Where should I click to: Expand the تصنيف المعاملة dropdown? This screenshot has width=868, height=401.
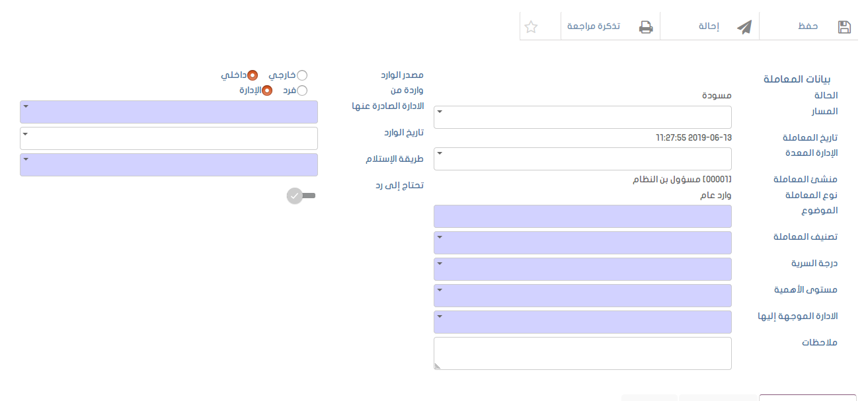pyautogui.click(x=582, y=243)
